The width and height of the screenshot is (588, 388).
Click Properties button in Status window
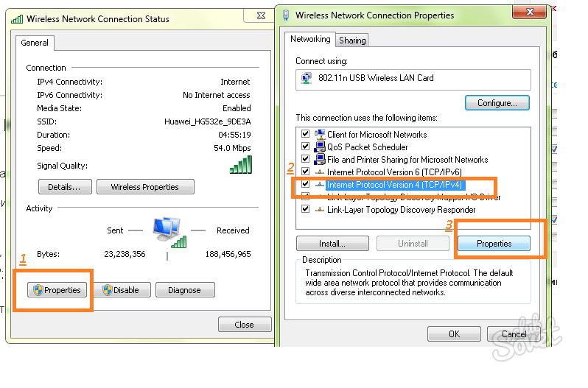(57, 290)
